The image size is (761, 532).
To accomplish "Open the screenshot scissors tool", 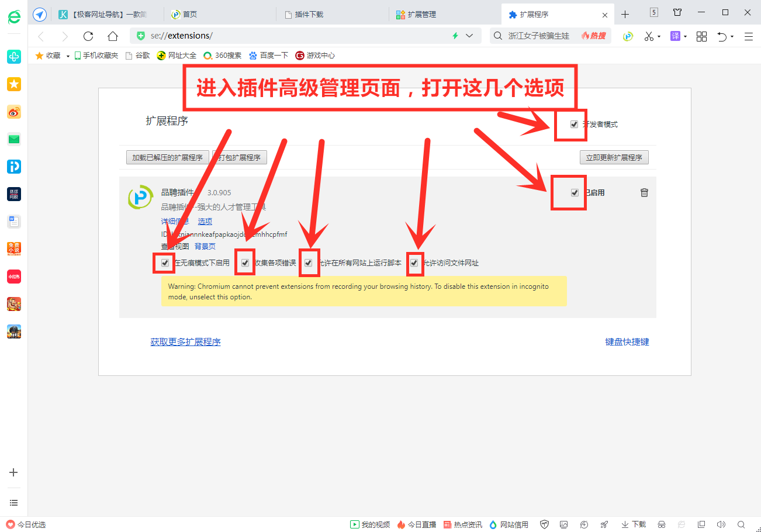I will coord(649,36).
